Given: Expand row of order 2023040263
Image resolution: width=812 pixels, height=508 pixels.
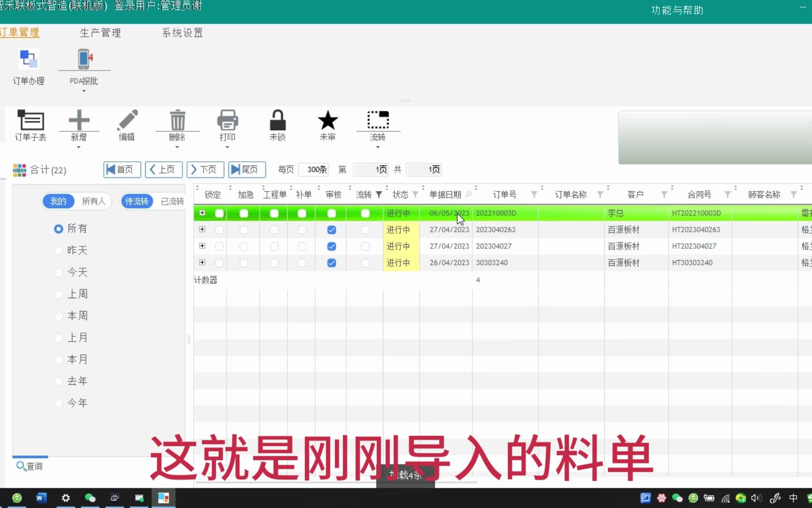Looking at the screenshot, I should point(202,230).
